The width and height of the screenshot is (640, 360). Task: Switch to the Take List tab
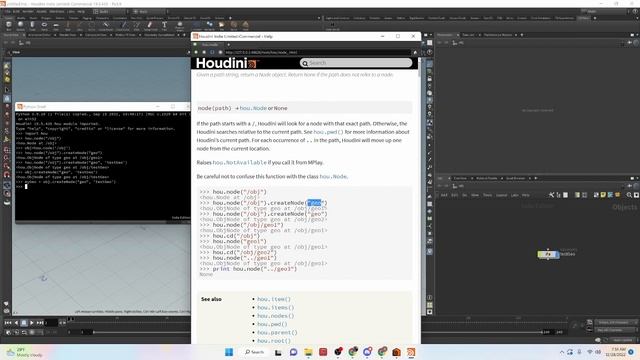pyautogui.click(x=468, y=35)
